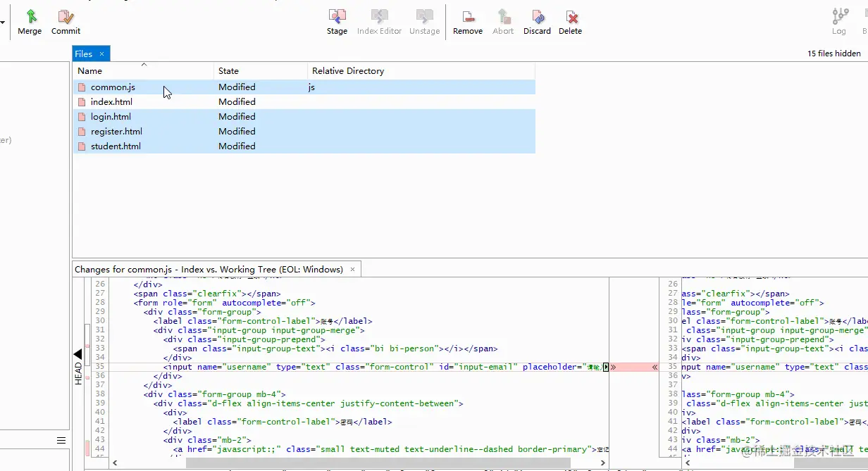Click the Delete toolbar button
This screenshot has width=868, height=471.
tap(570, 22)
